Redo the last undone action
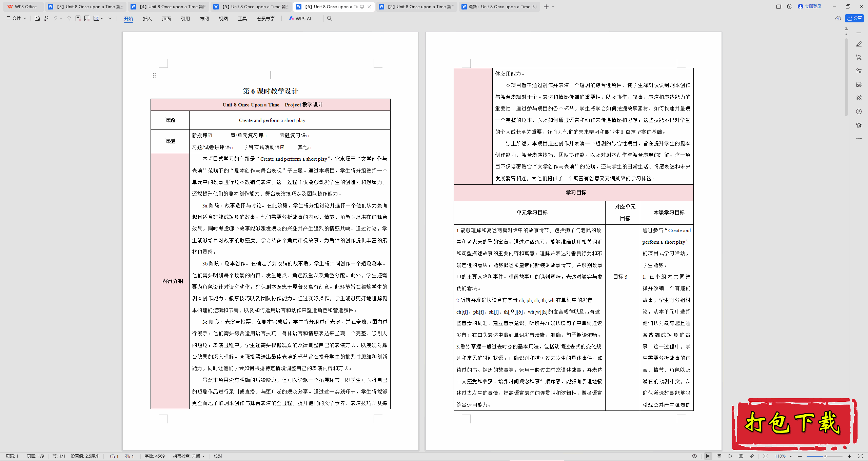The width and height of the screenshot is (868, 461). pyautogui.click(x=69, y=18)
